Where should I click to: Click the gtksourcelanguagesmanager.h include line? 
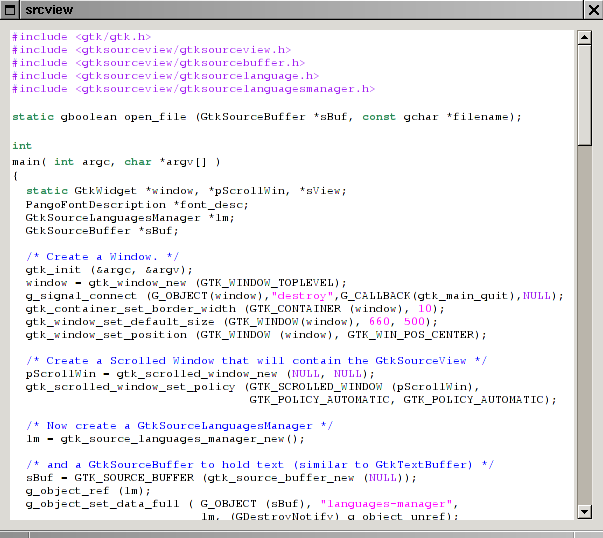(193, 89)
